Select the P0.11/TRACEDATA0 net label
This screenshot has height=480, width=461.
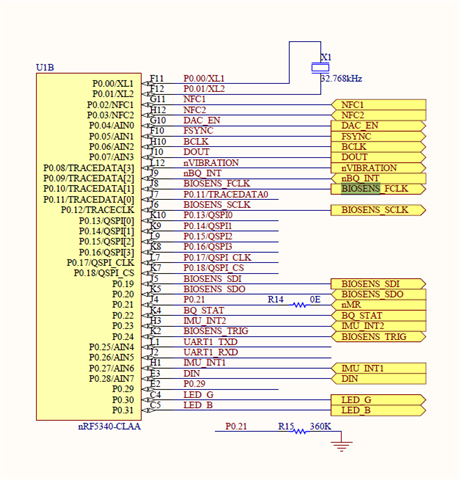pyautogui.click(x=226, y=194)
